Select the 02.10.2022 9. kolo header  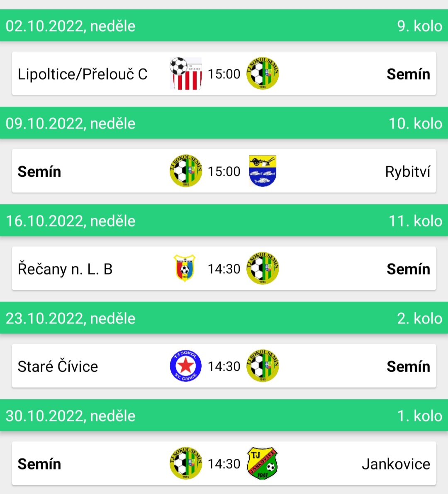224,26
